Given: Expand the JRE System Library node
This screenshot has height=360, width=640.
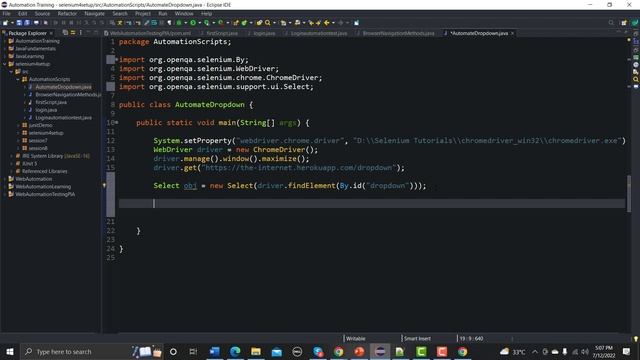Looking at the screenshot, I should [x=11, y=156].
